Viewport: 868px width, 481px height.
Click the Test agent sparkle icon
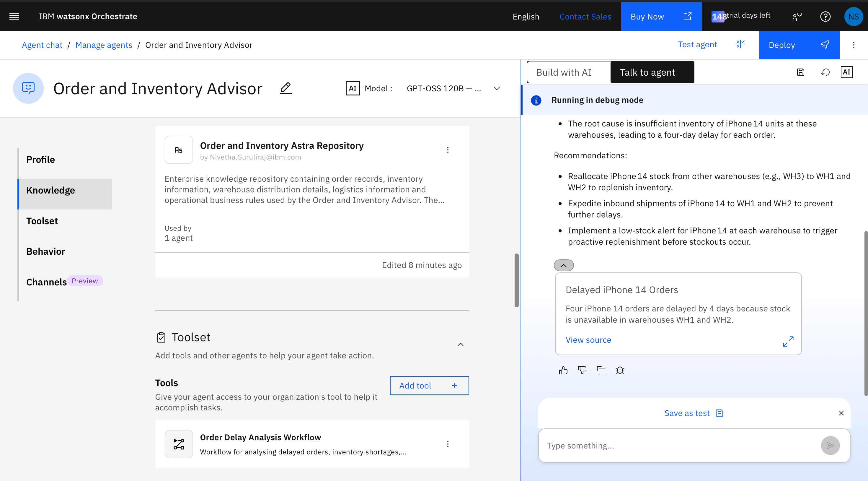(740, 44)
